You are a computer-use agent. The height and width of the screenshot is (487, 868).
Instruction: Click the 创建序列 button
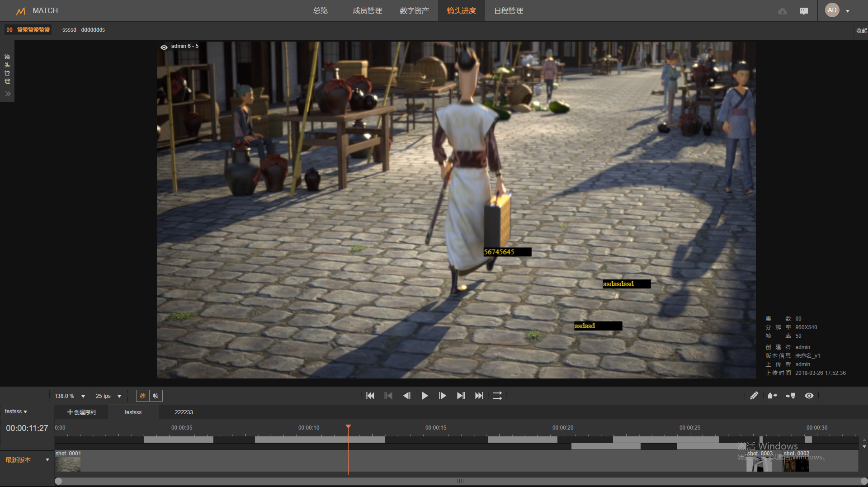[x=81, y=412]
